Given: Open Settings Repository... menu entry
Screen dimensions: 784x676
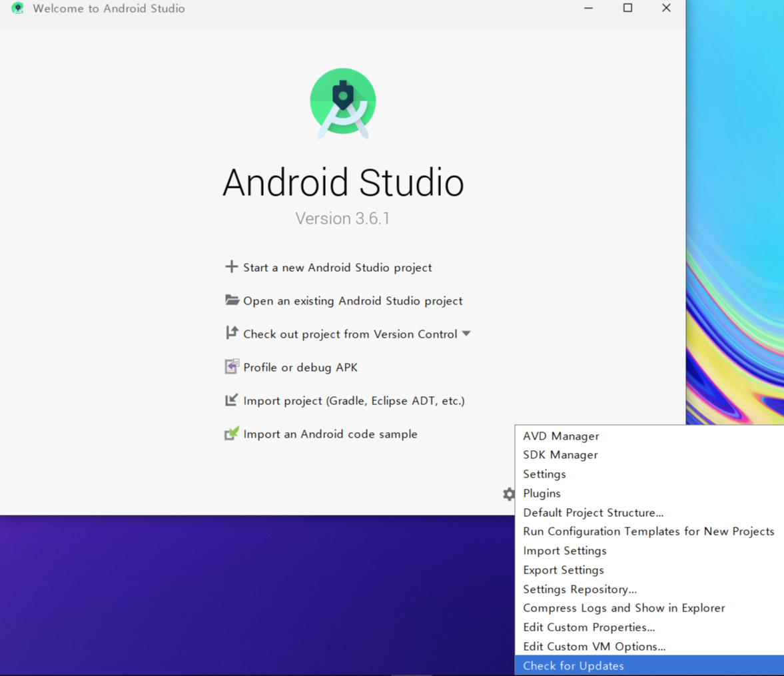Looking at the screenshot, I should pos(649,589).
